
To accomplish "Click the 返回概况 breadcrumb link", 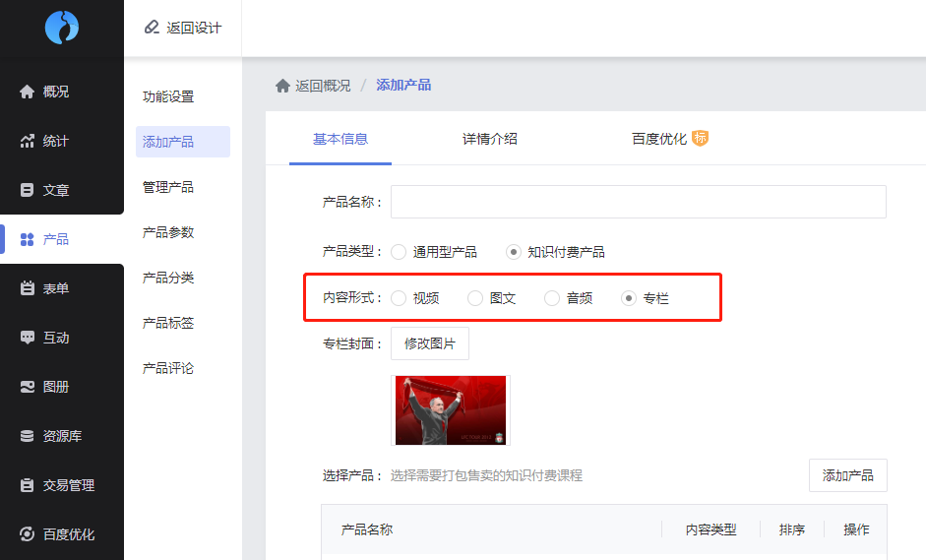I will pyautogui.click(x=322, y=86).
